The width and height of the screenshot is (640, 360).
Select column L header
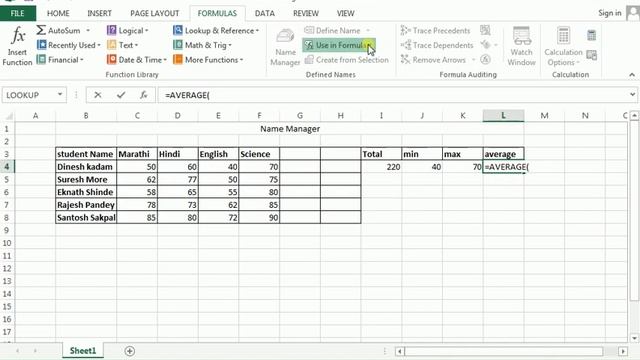(x=503, y=116)
